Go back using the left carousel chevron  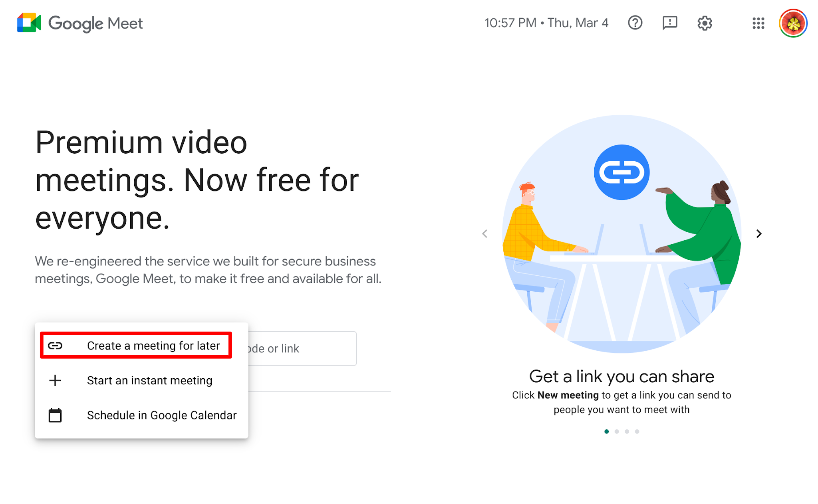point(485,233)
